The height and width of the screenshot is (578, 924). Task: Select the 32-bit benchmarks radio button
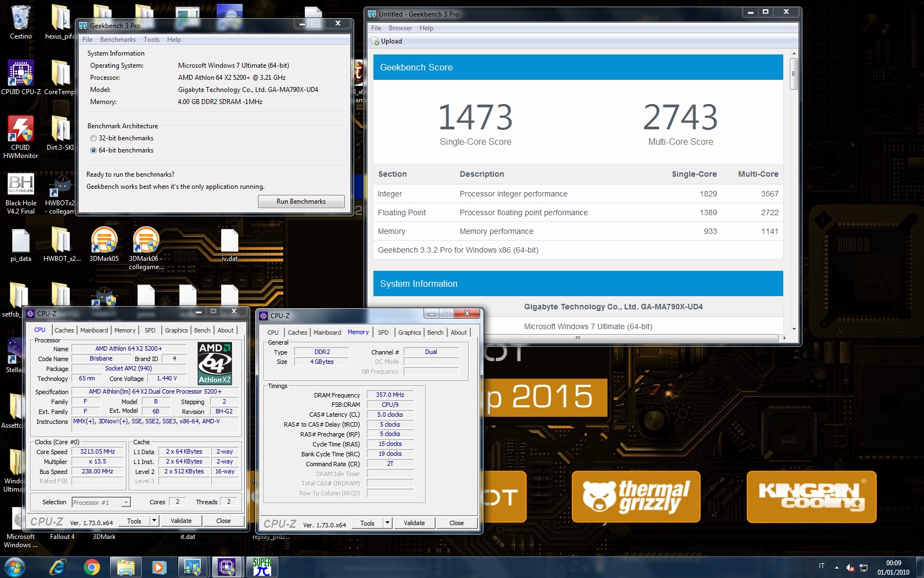click(94, 138)
